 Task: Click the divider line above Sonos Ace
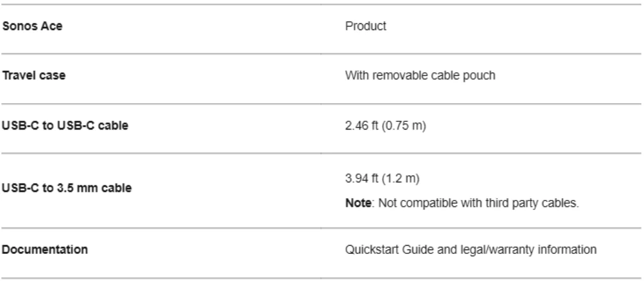(322, 5)
